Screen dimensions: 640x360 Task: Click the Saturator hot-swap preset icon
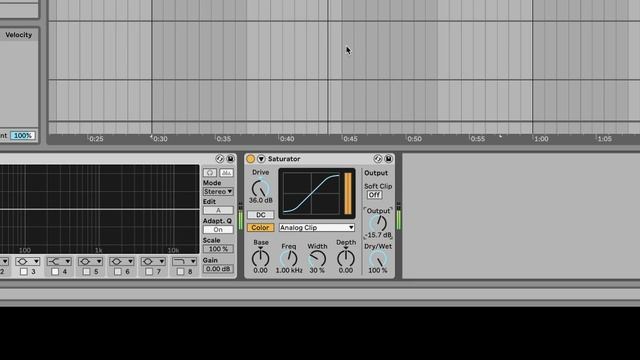point(378,159)
